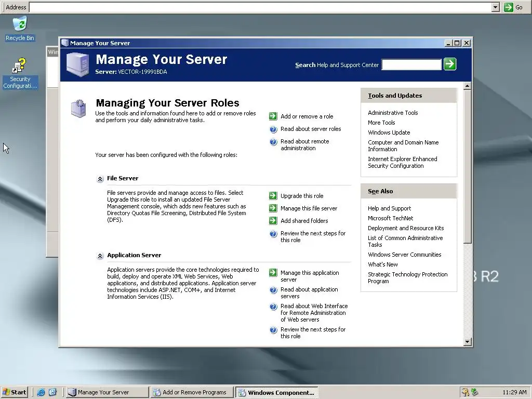Click the vertical scrollbar thumb in Manage Your Server
The image size is (532, 399).
tap(467, 167)
